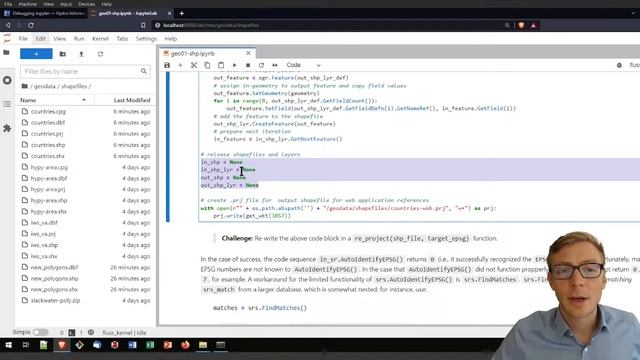Open a new browser tab with plus
Image resolution: width=640 pixels, height=360 pixels.
182,13
